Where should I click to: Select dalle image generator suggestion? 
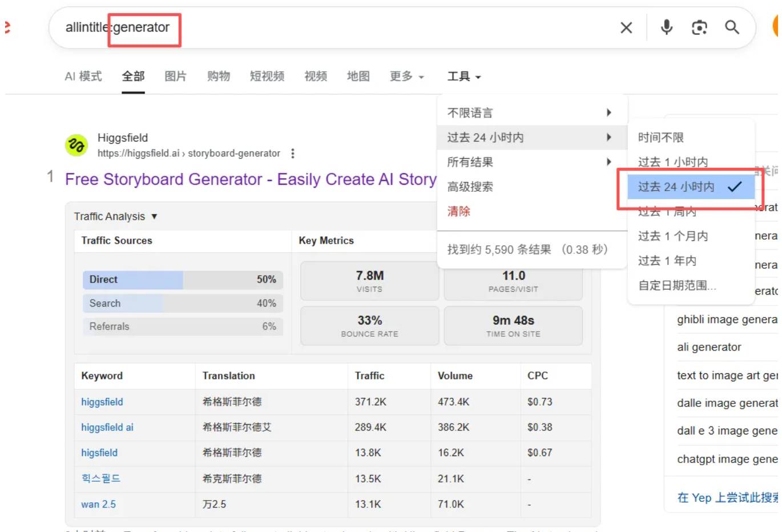727,403
